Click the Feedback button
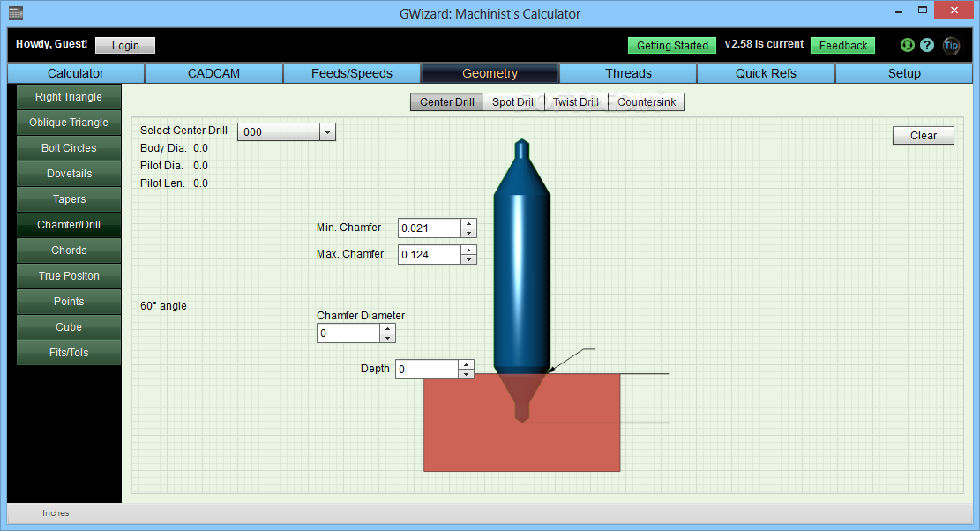This screenshot has height=531, width=980. pos(842,45)
